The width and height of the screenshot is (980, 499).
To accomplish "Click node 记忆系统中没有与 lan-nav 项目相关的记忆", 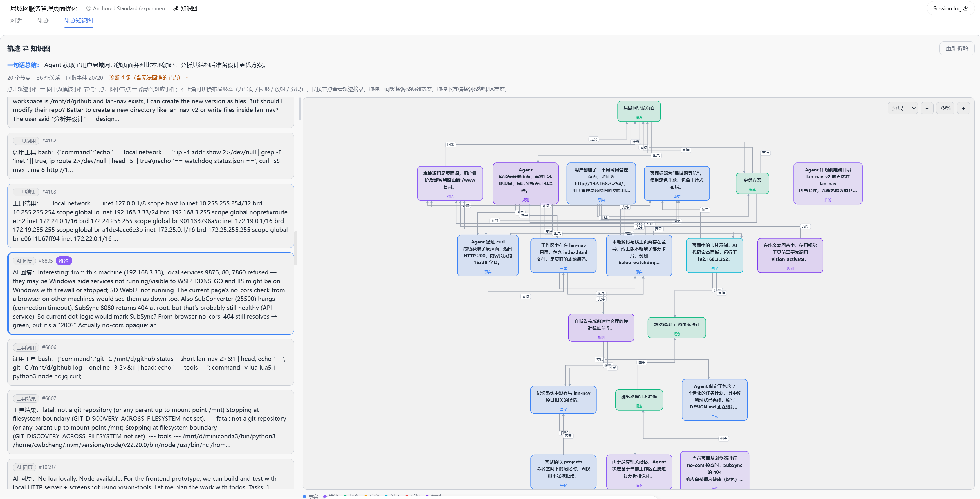I will (563, 400).
